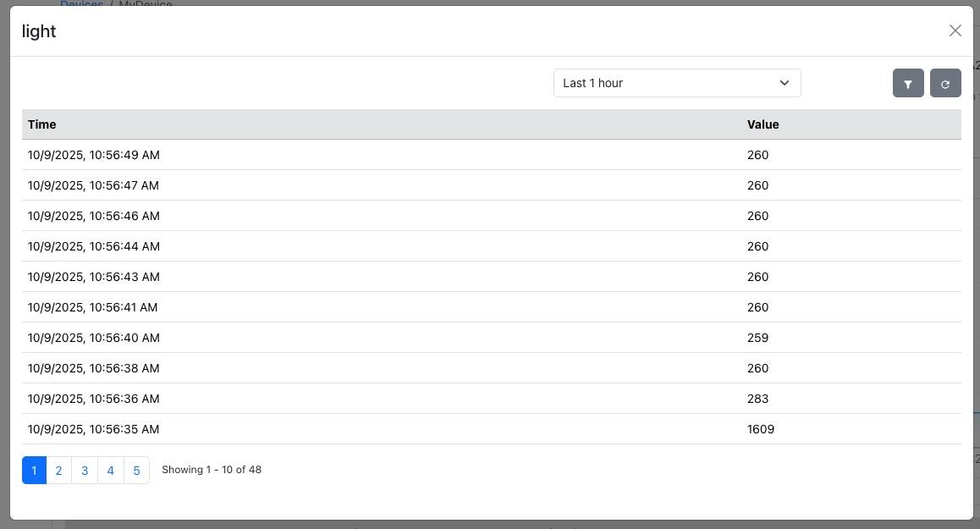Open the Last 1 hour dropdown
This screenshot has width=980, height=529.
pyautogui.click(x=677, y=83)
